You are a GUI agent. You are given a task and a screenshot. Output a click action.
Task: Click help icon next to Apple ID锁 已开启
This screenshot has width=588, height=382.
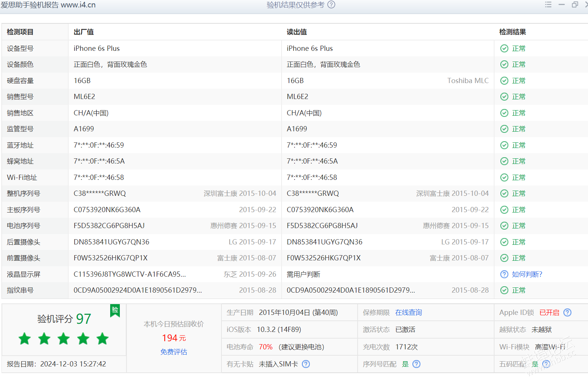coord(567,313)
